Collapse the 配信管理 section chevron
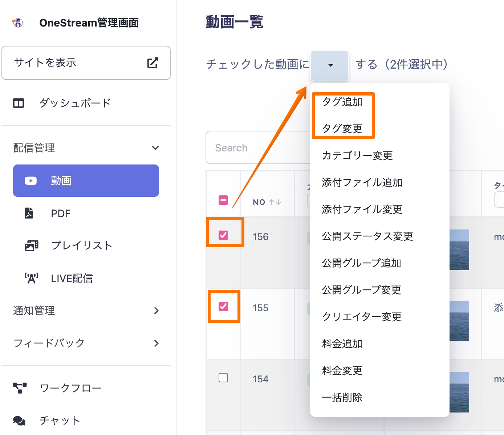Screen dimensions: 504x435 tap(155, 148)
